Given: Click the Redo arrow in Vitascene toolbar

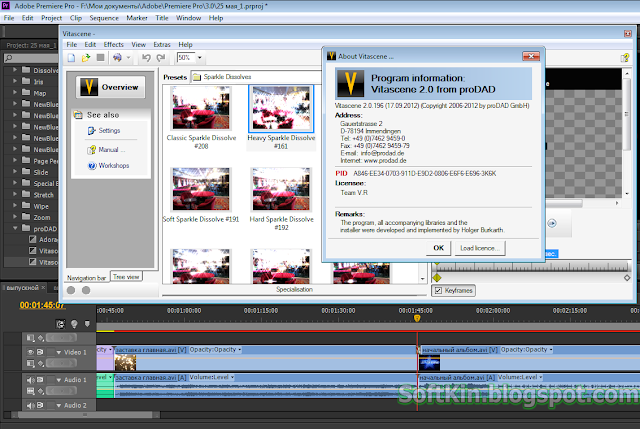Looking at the screenshot, I should tap(161, 58).
